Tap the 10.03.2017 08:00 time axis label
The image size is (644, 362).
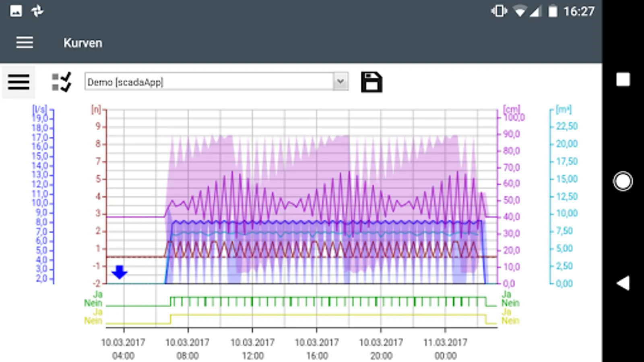[188, 349]
